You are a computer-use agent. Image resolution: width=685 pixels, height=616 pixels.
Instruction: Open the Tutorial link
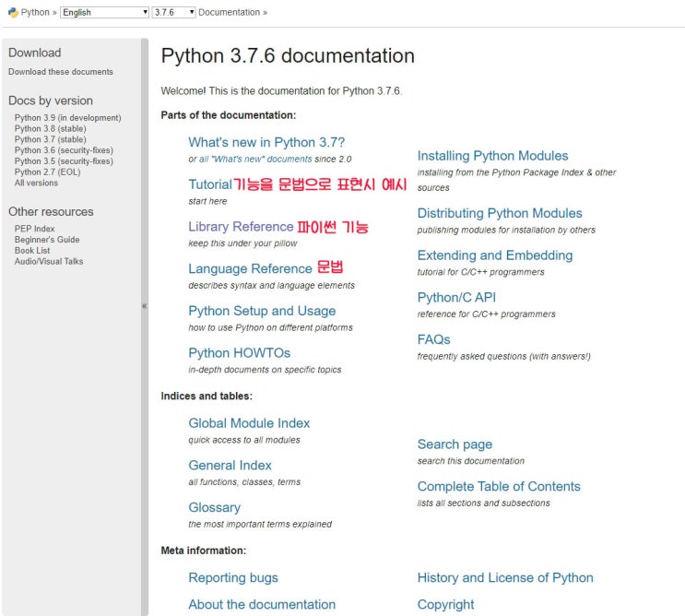point(209,184)
